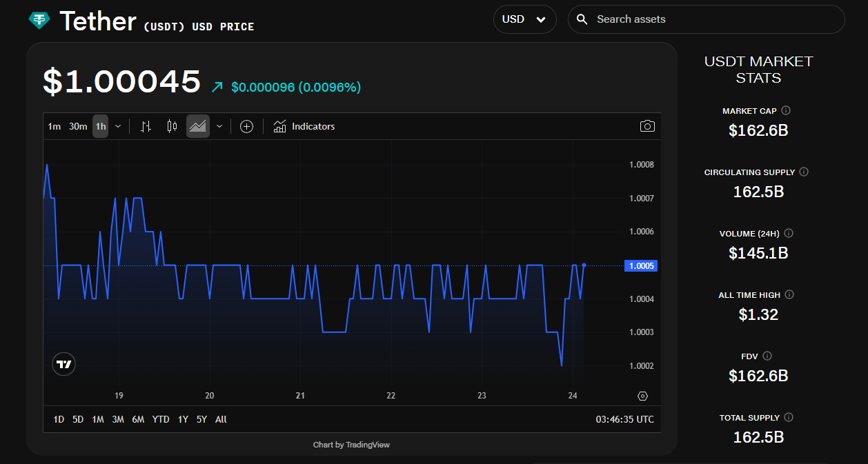Switch range to 3M

coord(118,419)
